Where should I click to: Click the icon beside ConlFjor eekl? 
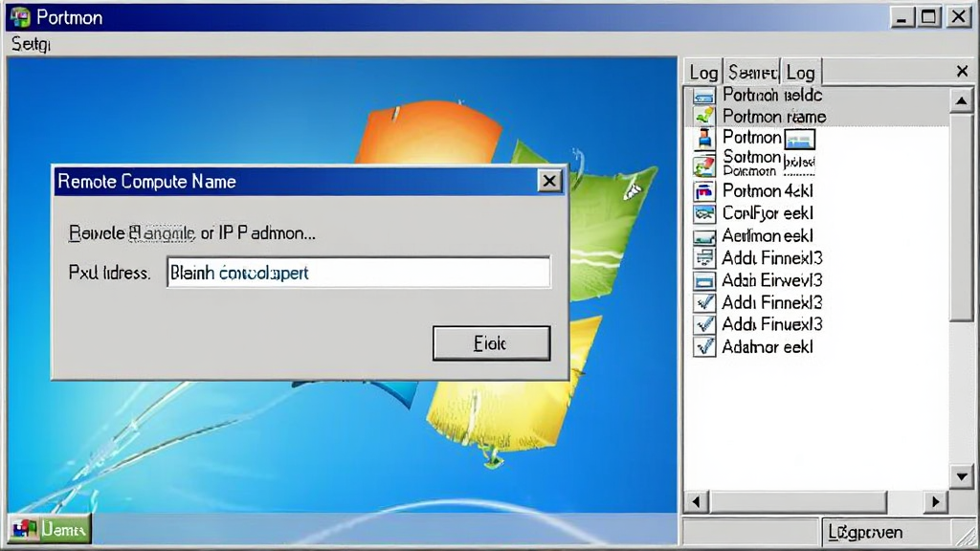[703, 213]
